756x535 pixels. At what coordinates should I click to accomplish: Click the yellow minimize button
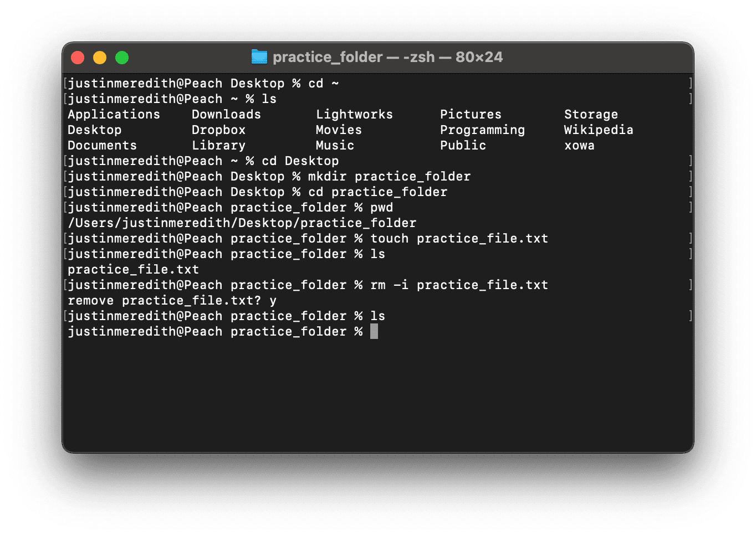point(99,57)
